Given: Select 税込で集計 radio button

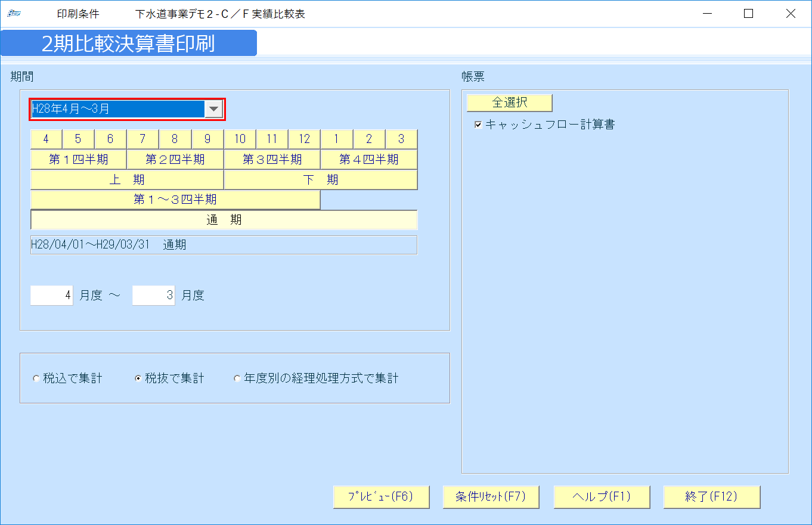Looking at the screenshot, I should point(36,378).
